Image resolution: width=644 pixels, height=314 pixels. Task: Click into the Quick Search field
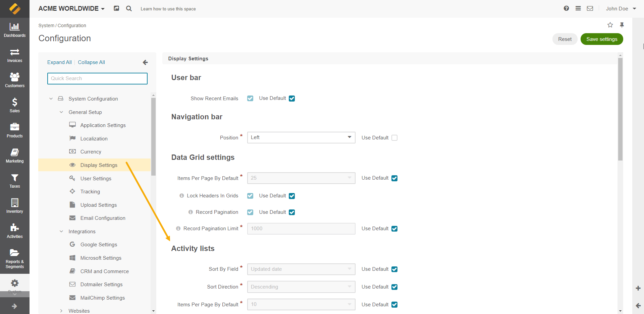point(97,78)
